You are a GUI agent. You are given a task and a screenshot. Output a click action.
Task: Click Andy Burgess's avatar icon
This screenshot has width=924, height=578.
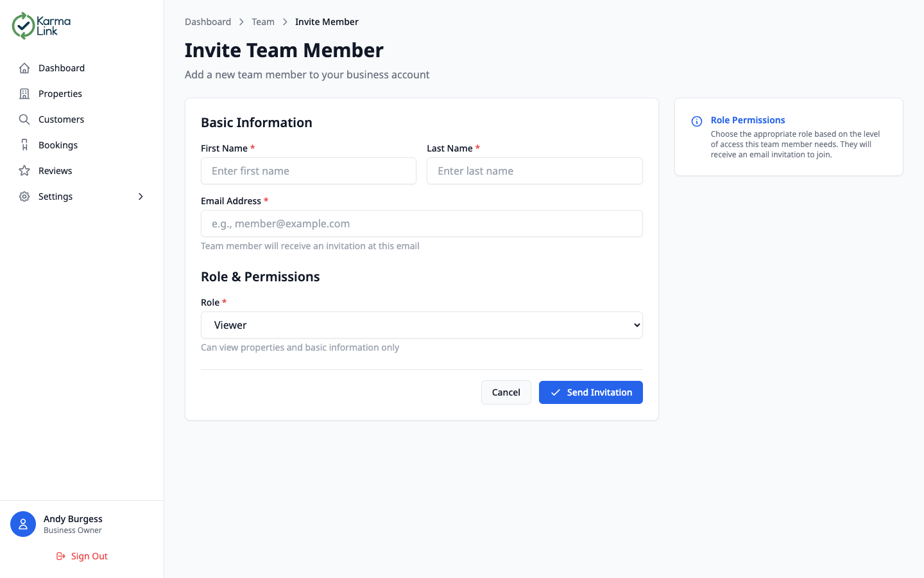pos(23,524)
